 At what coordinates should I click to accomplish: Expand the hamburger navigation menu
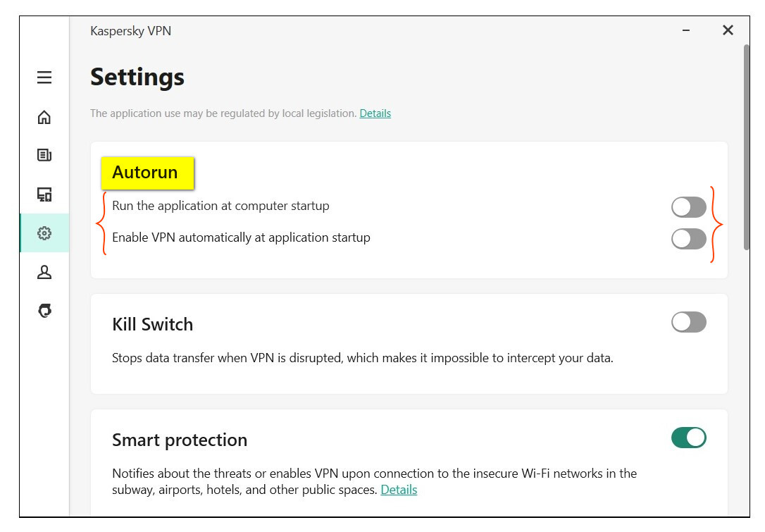44,78
